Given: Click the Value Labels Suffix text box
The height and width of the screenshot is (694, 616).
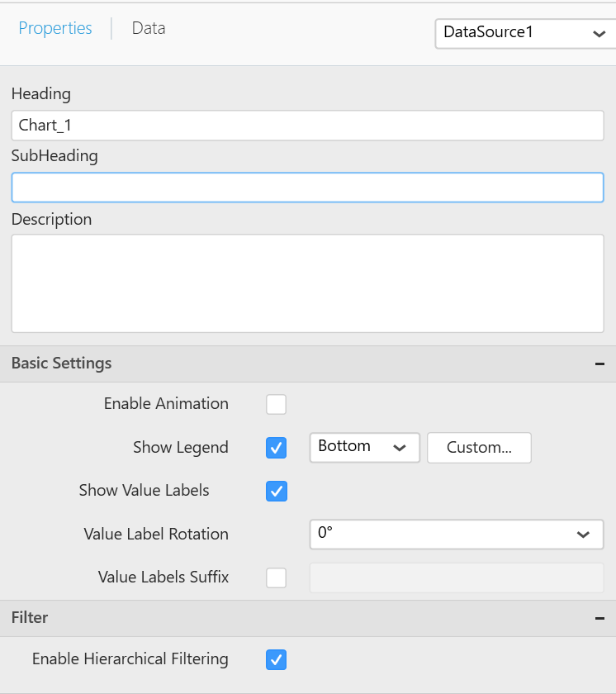Looking at the screenshot, I should click(456, 578).
